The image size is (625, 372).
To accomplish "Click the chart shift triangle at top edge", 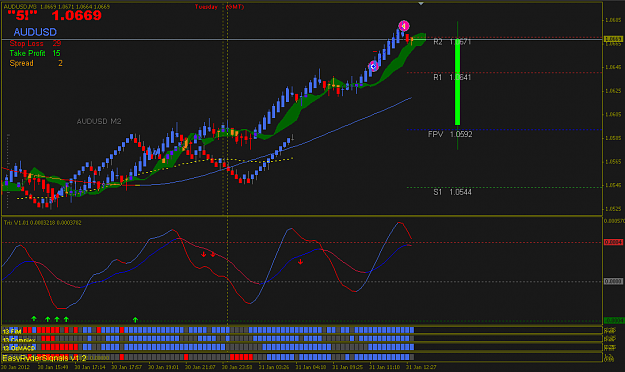I will [x=421, y=4].
